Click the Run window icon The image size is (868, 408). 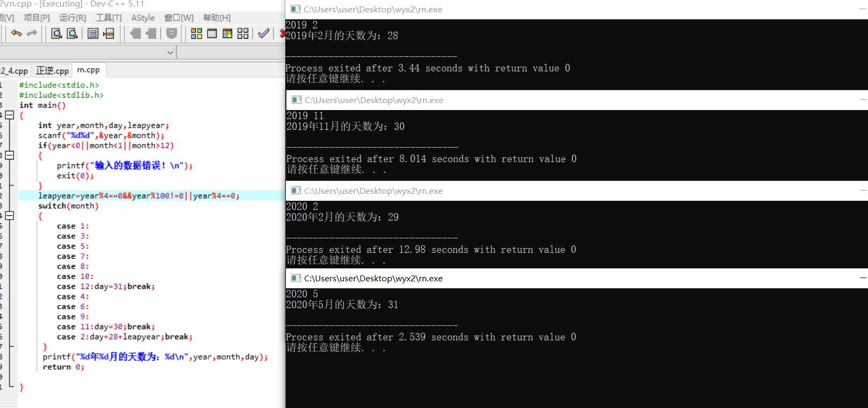pos(212,33)
